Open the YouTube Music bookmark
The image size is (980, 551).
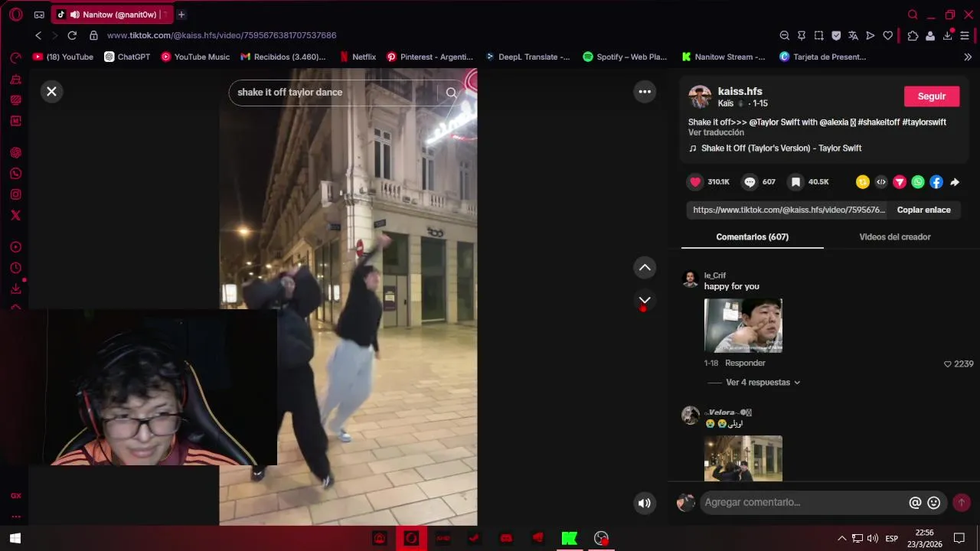click(x=194, y=57)
